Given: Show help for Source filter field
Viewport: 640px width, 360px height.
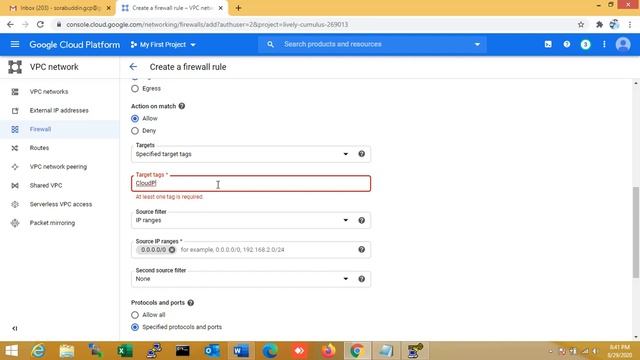Looking at the screenshot, I should 361,220.
